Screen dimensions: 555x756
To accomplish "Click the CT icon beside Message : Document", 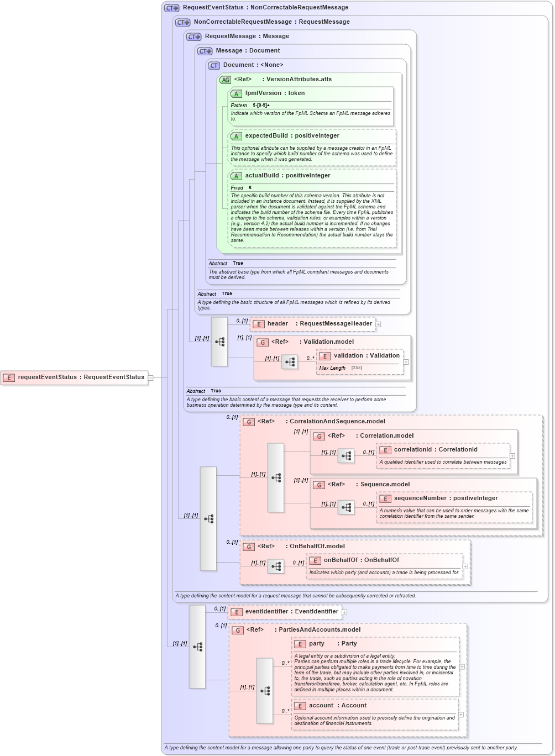I will [x=205, y=51].
